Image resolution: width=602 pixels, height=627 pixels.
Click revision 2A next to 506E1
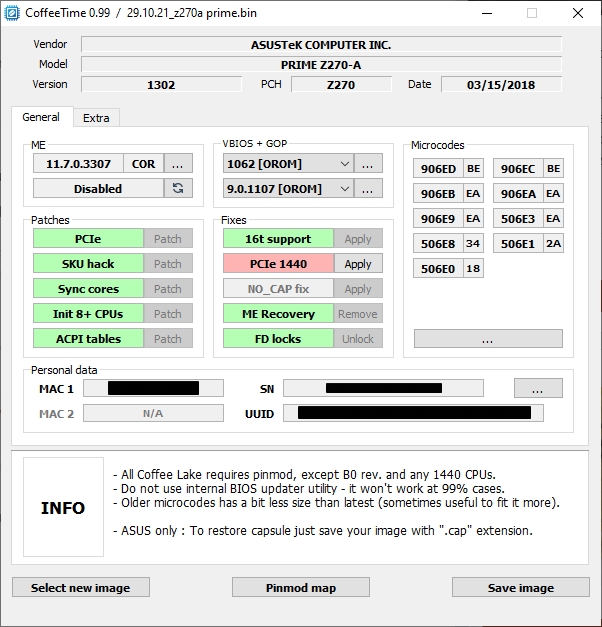(x=553, y=244)
